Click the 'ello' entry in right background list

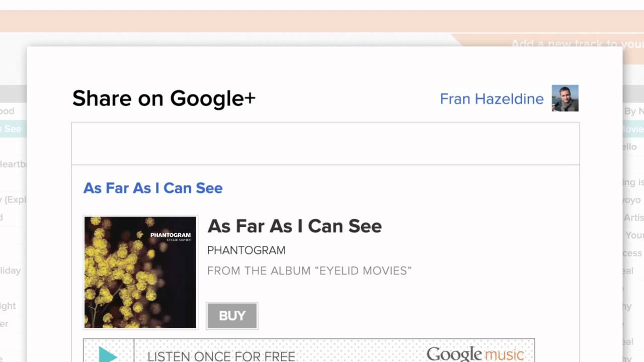click(x=631, y=147)
